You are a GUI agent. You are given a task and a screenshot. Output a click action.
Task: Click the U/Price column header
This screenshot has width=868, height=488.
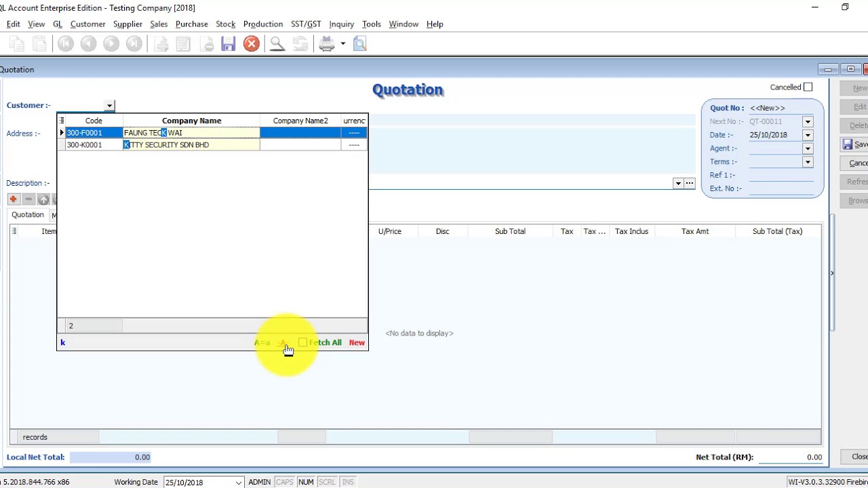(x=390, y=231)
